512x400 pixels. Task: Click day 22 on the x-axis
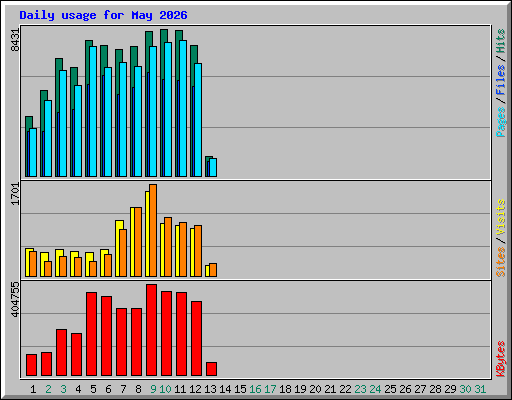point(345,389)
